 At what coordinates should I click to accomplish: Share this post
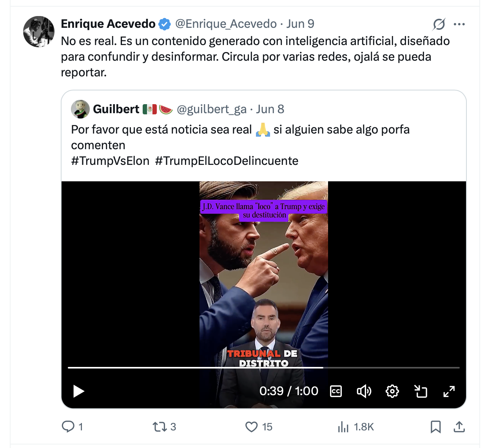point(459,427)
